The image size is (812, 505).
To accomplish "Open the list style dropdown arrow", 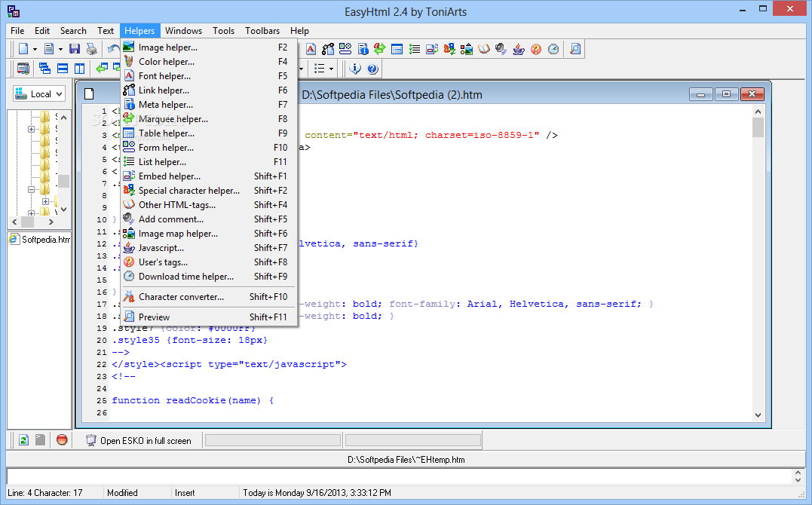I will (332, 69).
